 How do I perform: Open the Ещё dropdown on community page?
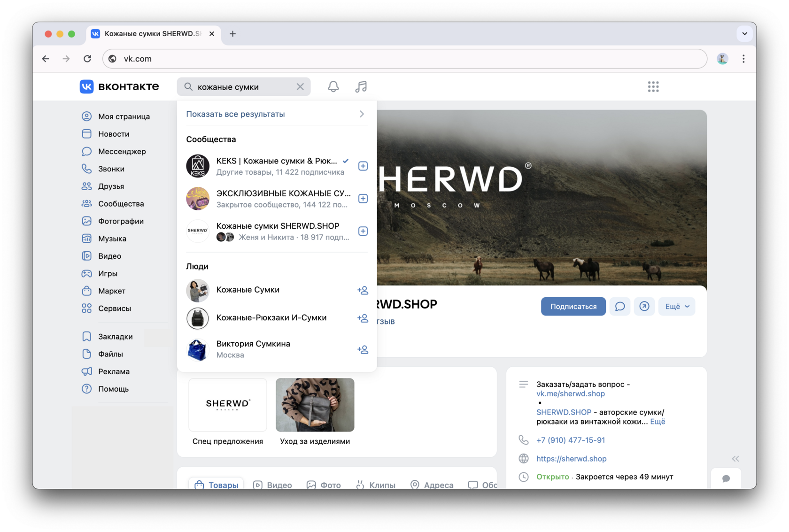676,307
